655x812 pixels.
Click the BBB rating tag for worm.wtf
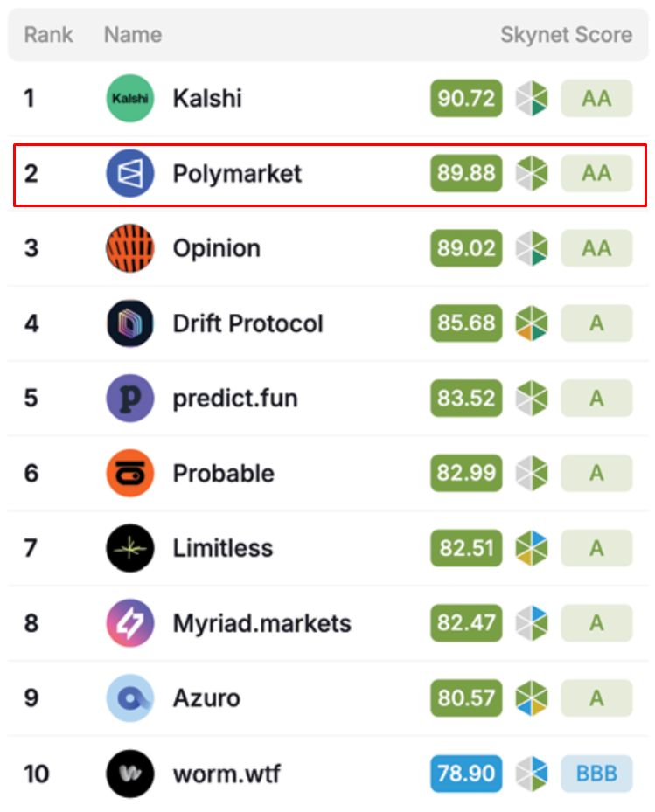tap(596, 774)
